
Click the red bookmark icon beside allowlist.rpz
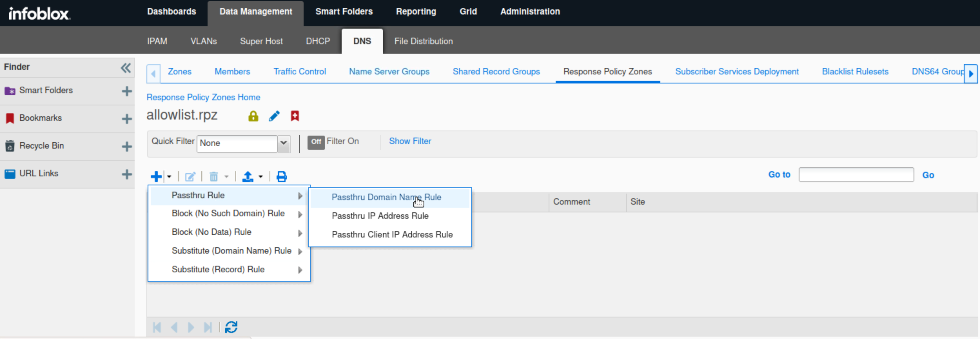tap(295, 116)
